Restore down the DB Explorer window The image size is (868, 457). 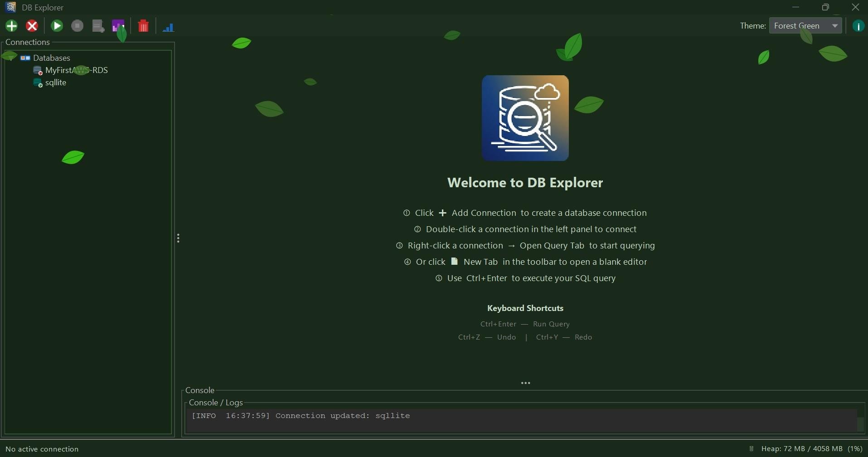pyautogui.click(x=826, y=7)
